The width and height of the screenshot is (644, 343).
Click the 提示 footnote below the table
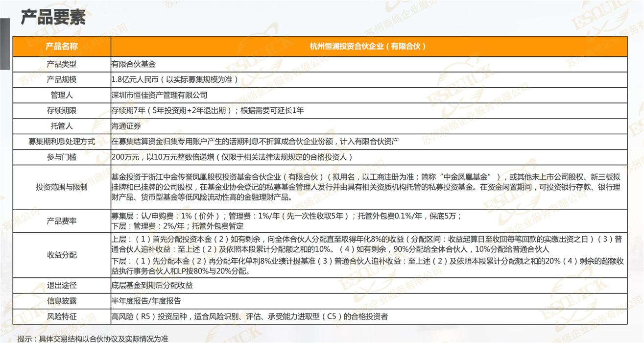pos(93,339)
